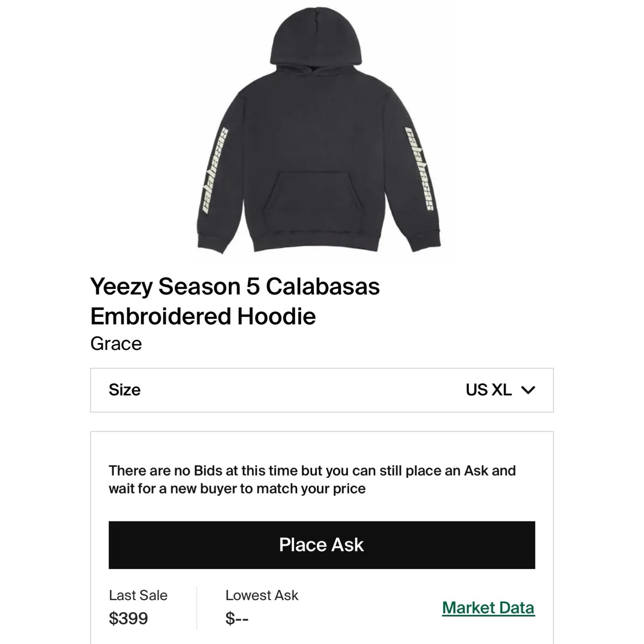Screen dimensions: 644x644
Task: Expand the Size chevron arrow
Action: click(x=528, y=390)
